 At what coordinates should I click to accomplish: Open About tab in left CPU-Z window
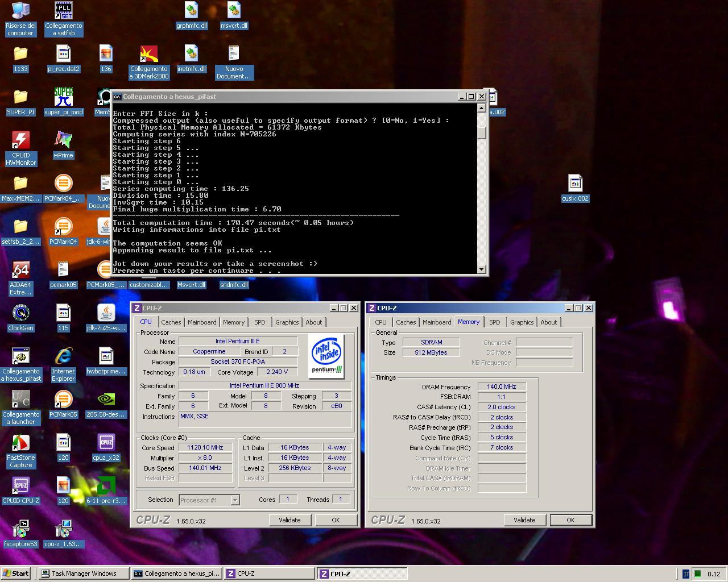(x=314, y=322)
